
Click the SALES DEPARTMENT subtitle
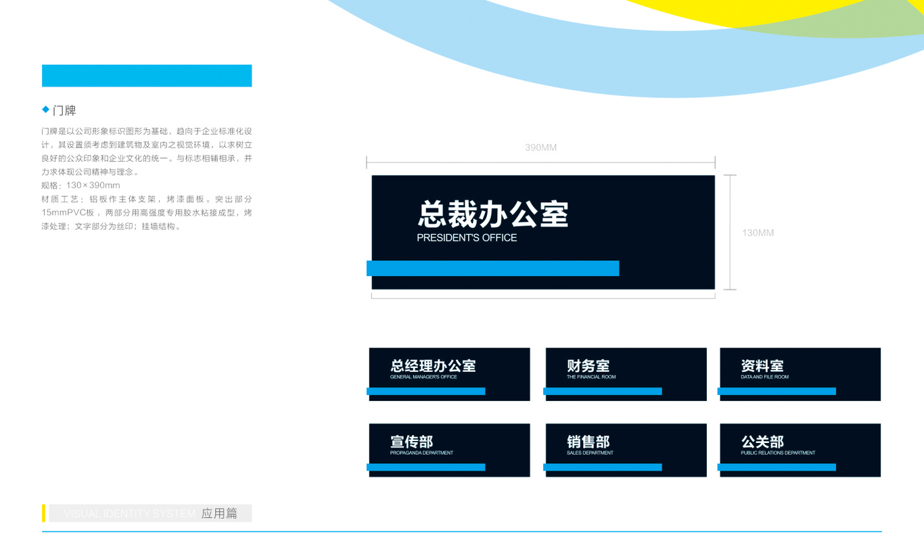coord(590,452)
